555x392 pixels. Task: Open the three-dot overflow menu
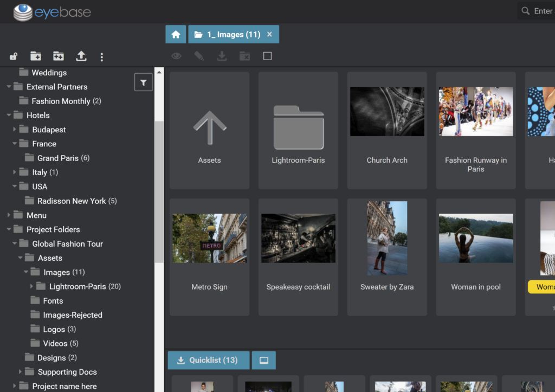click(101, 56)
